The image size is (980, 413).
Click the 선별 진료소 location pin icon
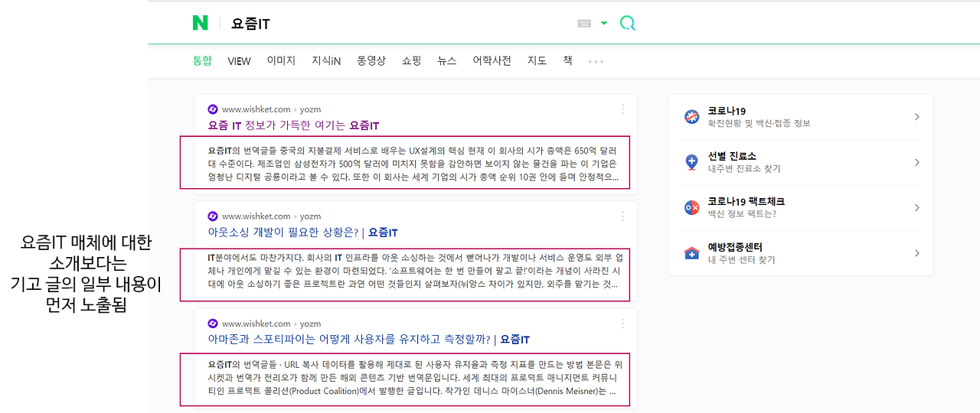(x=692, y=162)
